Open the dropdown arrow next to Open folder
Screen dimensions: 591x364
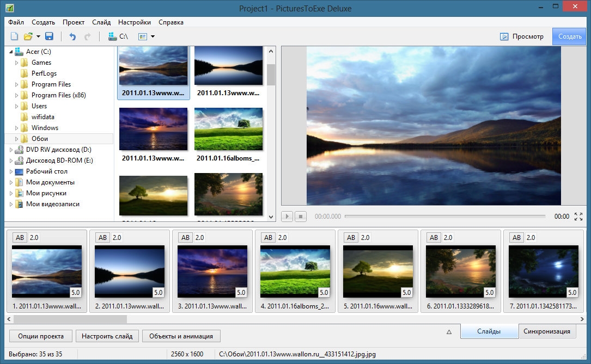tap(39, 36)
